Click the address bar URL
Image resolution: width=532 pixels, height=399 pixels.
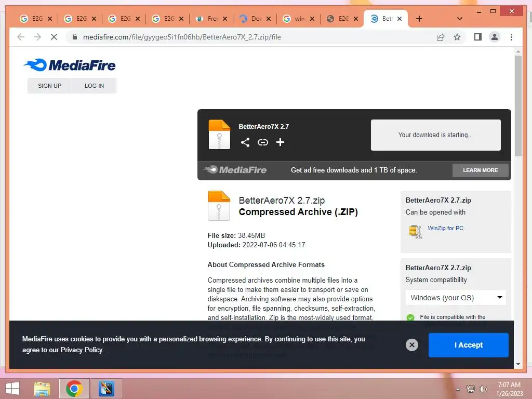click(182, 37)
